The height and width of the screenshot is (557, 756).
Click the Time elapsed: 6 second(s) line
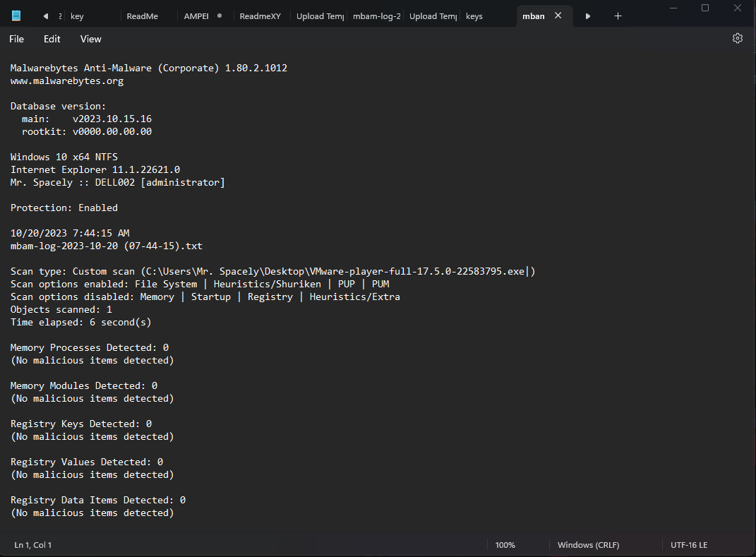point(80,322)
